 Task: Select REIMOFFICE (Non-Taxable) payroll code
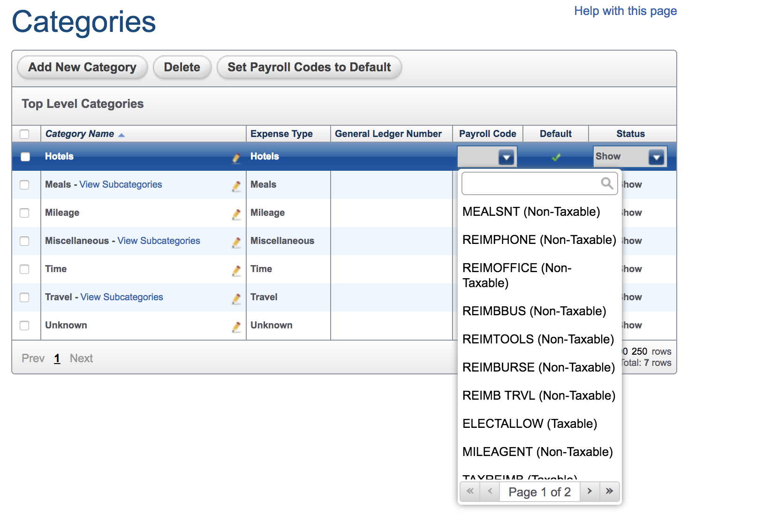pyautogui.click(x=517, y=275)
